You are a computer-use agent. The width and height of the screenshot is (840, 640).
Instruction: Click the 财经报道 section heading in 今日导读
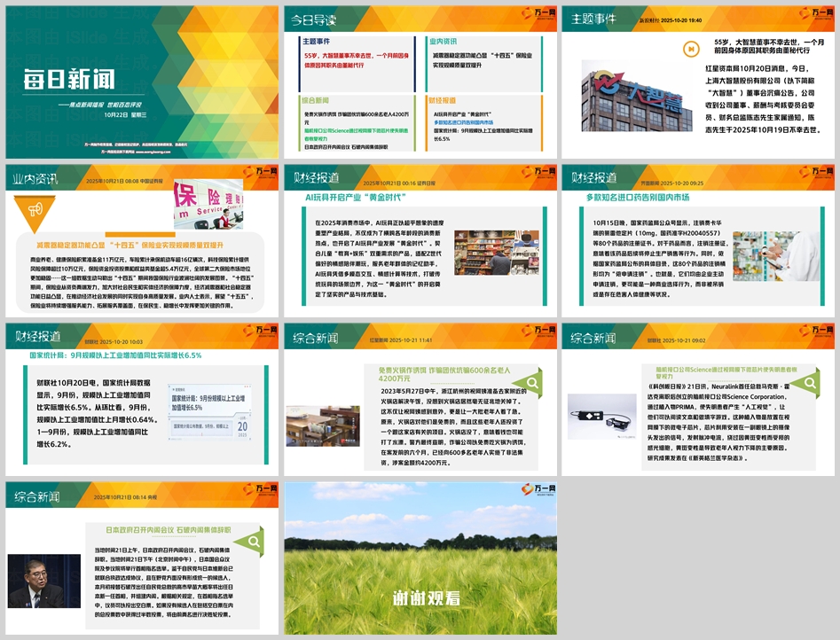point(444,100)
